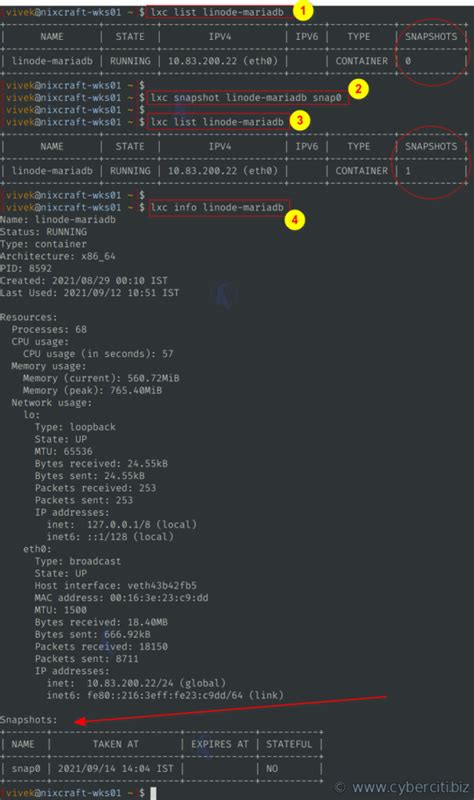Click the MAC address line under eth0
The height and width of the screenshot is (800, 474).
point(121,597)
